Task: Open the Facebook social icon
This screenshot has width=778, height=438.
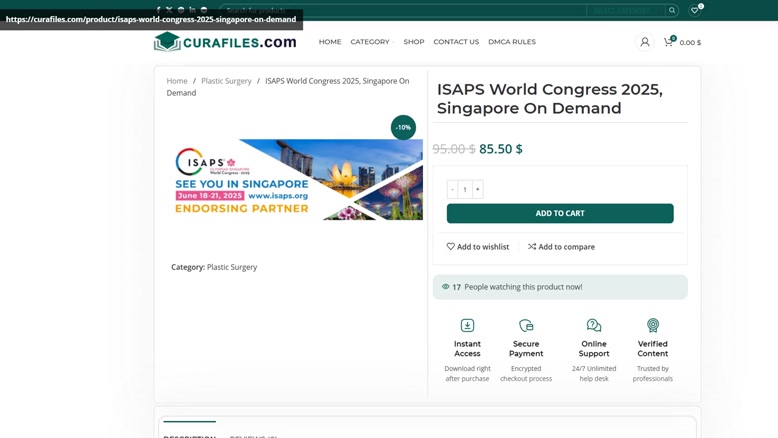Action: click(x=158, y=9)
